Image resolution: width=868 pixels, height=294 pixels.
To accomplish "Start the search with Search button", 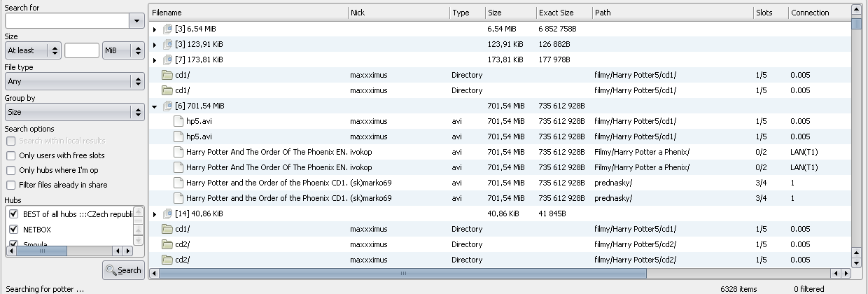I will [122, 269].
